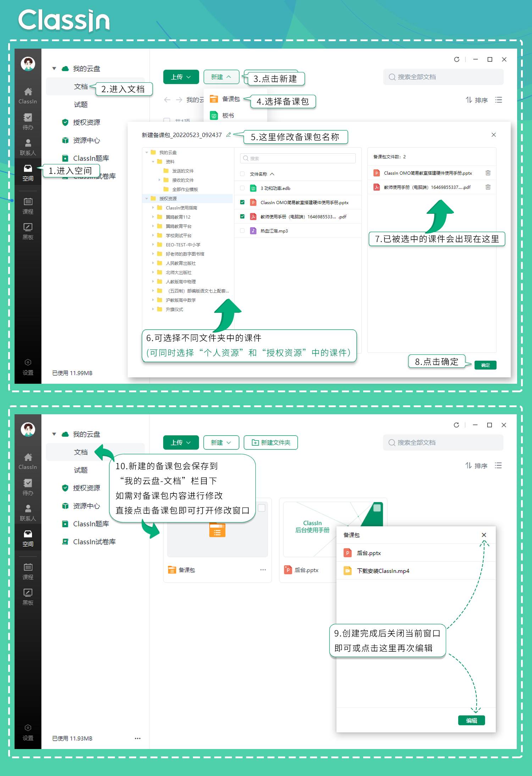The width and height of the screenshot is (532, 776).
Task: Choose 板书 from the 新建 menu
Action: click(x=222, y=115)
